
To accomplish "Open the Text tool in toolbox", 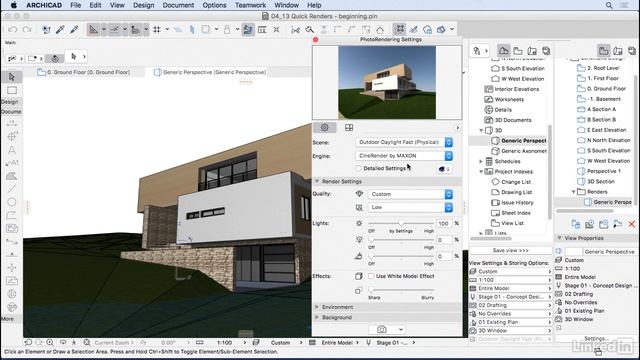I will click(12, 150).
